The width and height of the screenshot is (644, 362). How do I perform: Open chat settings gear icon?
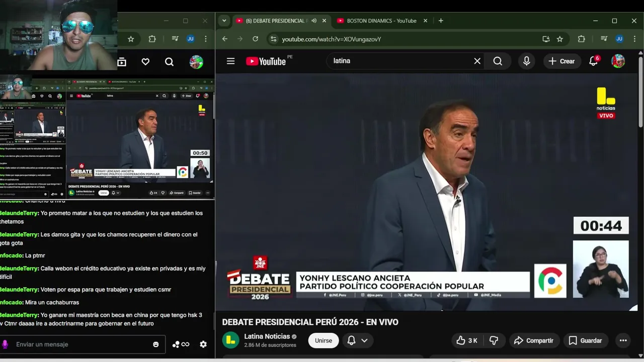[203, 344]
